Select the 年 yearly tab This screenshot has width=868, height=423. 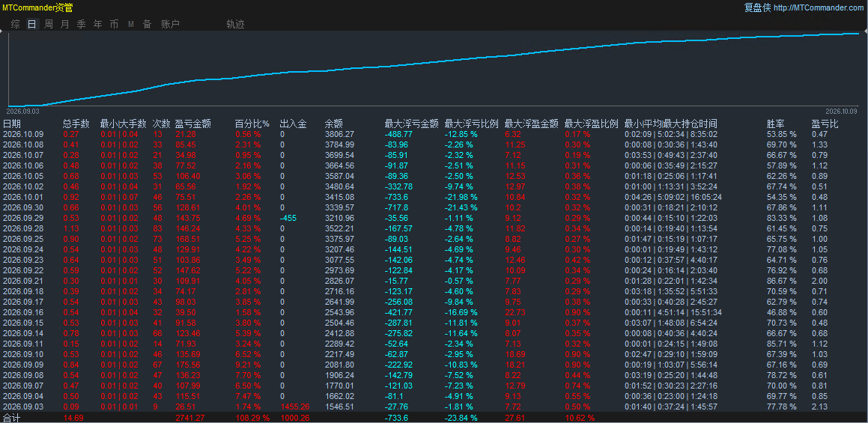pyautogui.click(x=98, y=24)
